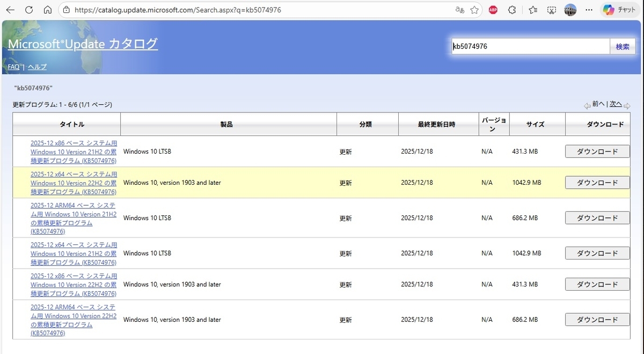Sort by the サイズ column header
Viewport: 644px width, 354px height.
(537, 124)
